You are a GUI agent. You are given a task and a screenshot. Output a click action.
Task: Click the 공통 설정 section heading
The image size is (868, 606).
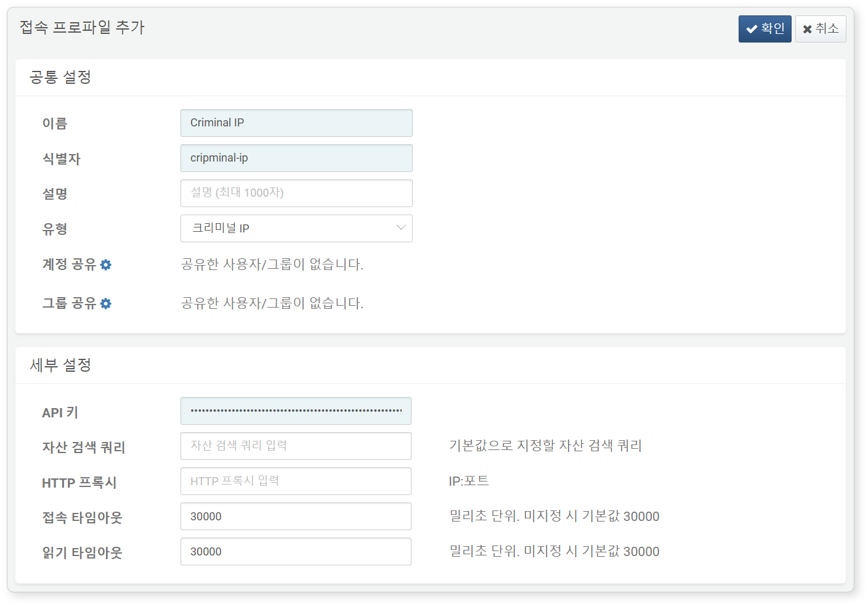(60, 77)
